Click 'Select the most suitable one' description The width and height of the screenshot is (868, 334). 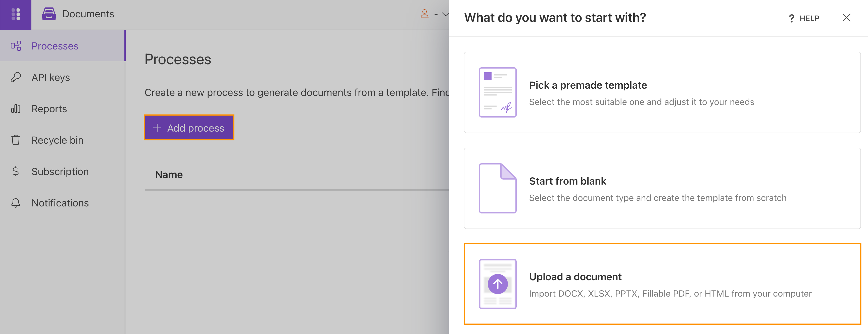(x=642, y=102)
